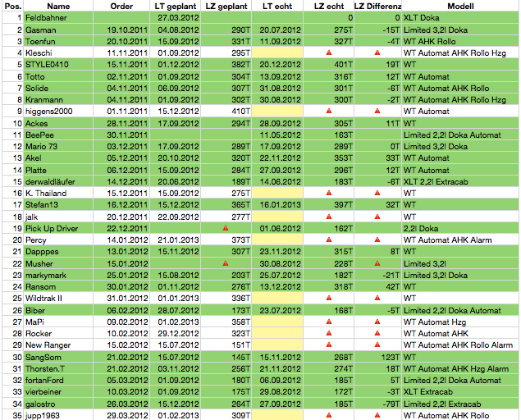Click red triangle in Rocker LZ echt cell
Image resolution: width=521 pixels, height=420 pixels.
(x=329, y=333)
